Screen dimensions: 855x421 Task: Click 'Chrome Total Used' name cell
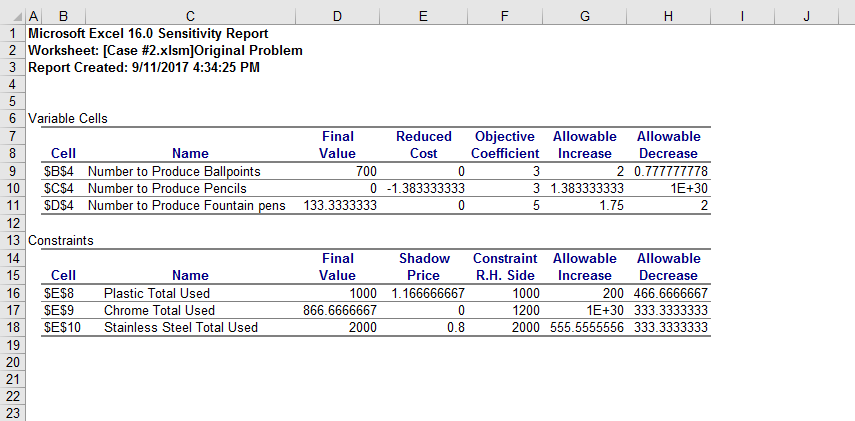(159, 310)
